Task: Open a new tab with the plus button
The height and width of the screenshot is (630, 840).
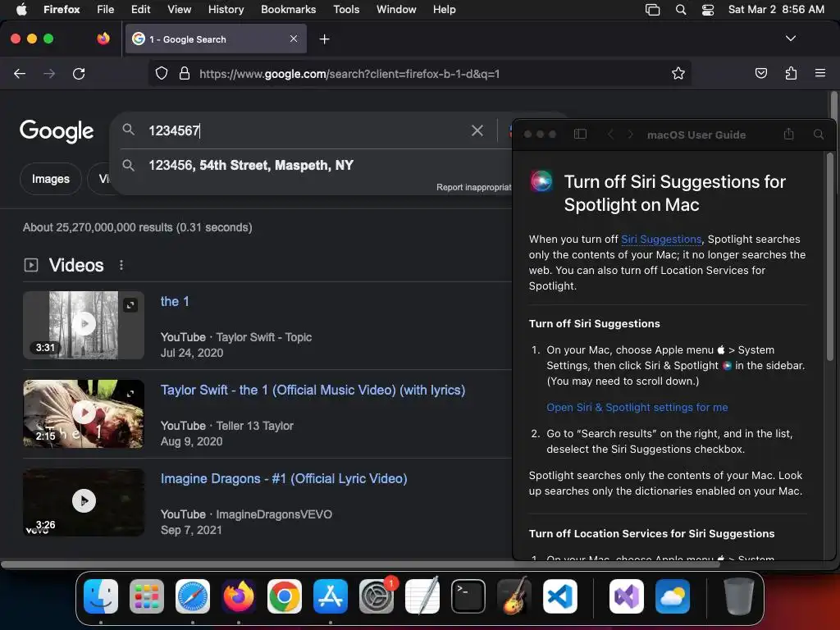Action: click(x=324, y=39)
